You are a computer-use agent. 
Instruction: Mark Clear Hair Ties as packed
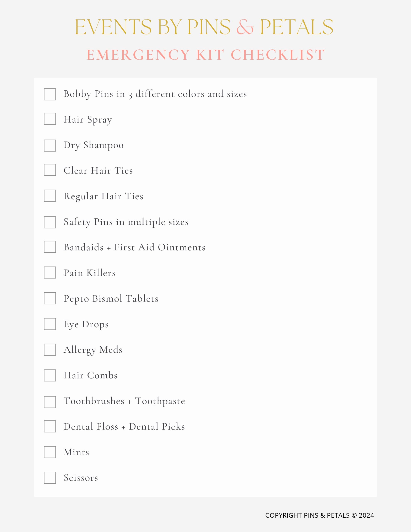coord(50,170)
